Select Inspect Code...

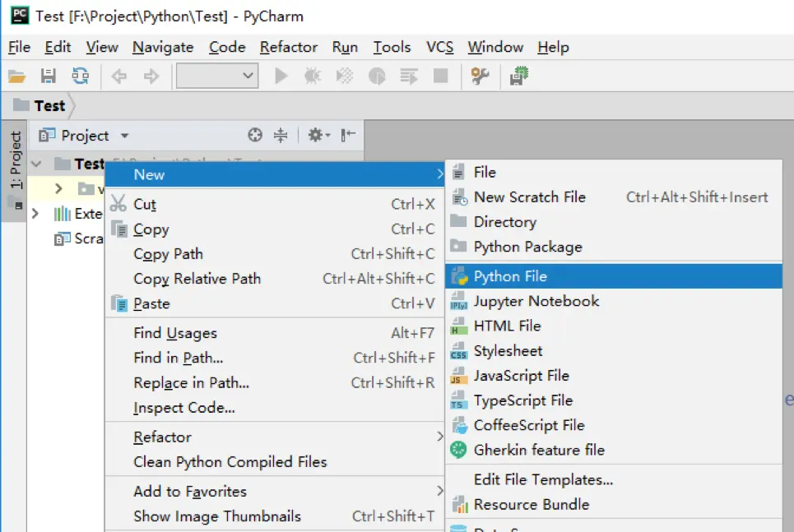tap(275, 408)
